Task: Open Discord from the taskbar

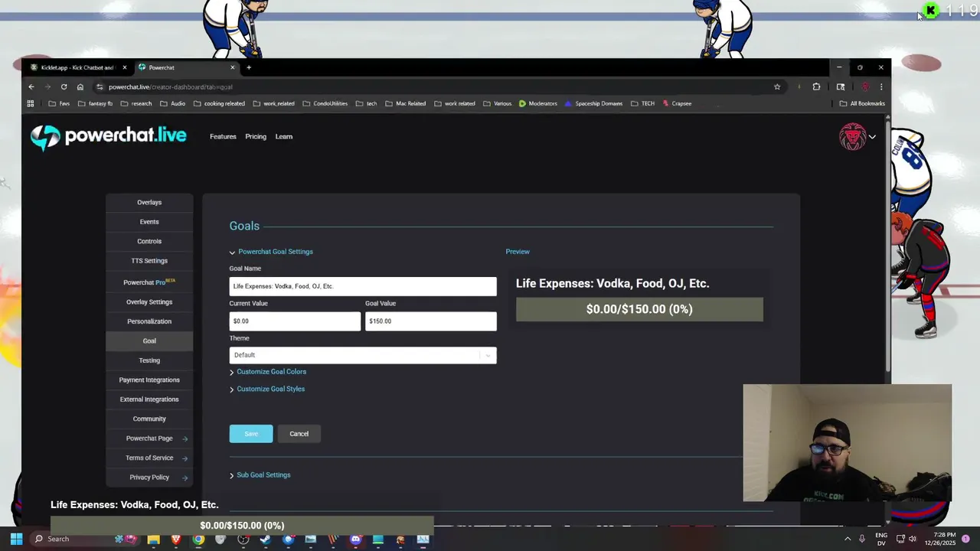Action: [x=355, y=539]
